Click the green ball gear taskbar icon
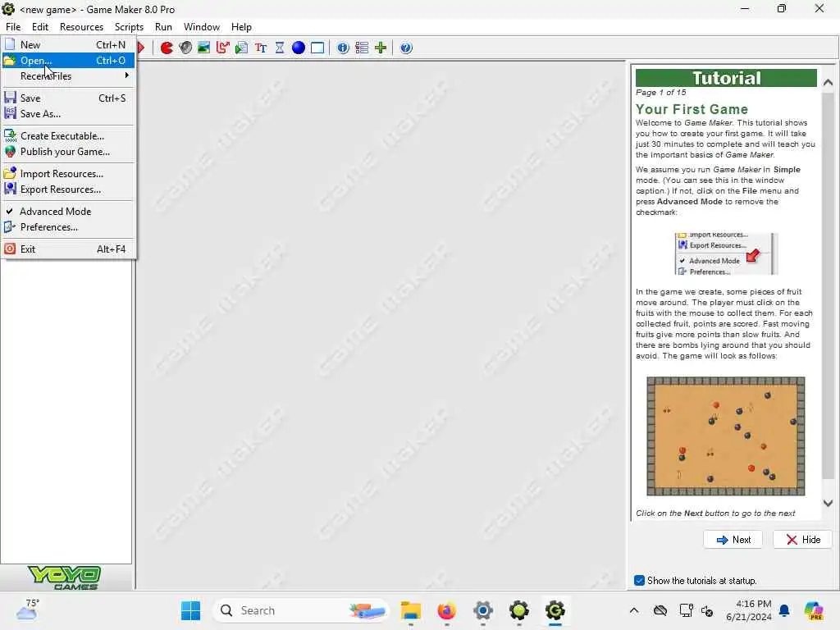840x630 pixels. (x=519, y=610)
